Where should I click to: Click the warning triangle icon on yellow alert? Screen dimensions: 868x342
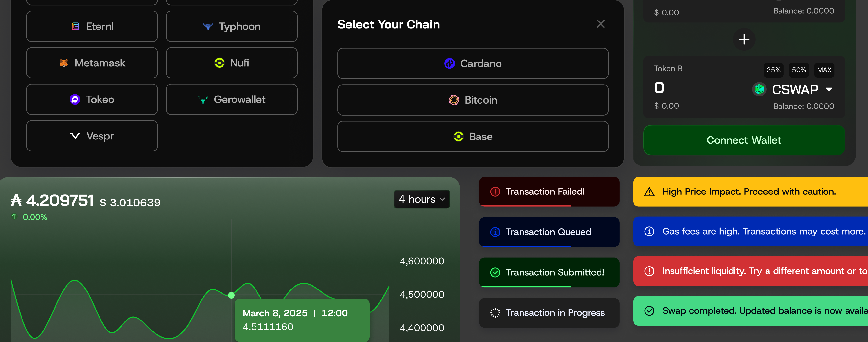coord(649,192)
